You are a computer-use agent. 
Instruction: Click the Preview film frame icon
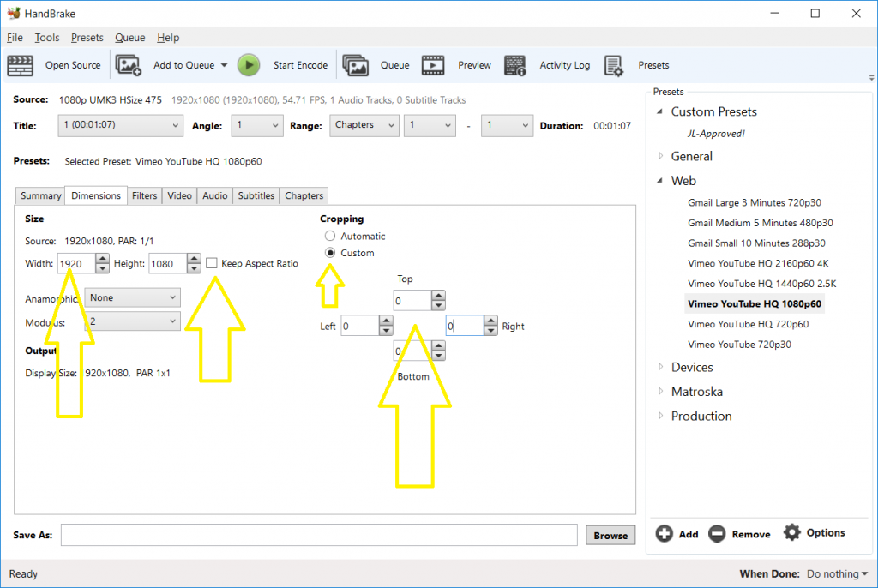coord(433,65)
